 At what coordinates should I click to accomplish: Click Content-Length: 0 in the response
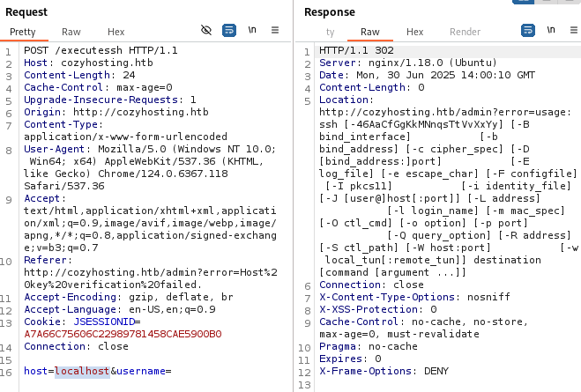(372, 87)
